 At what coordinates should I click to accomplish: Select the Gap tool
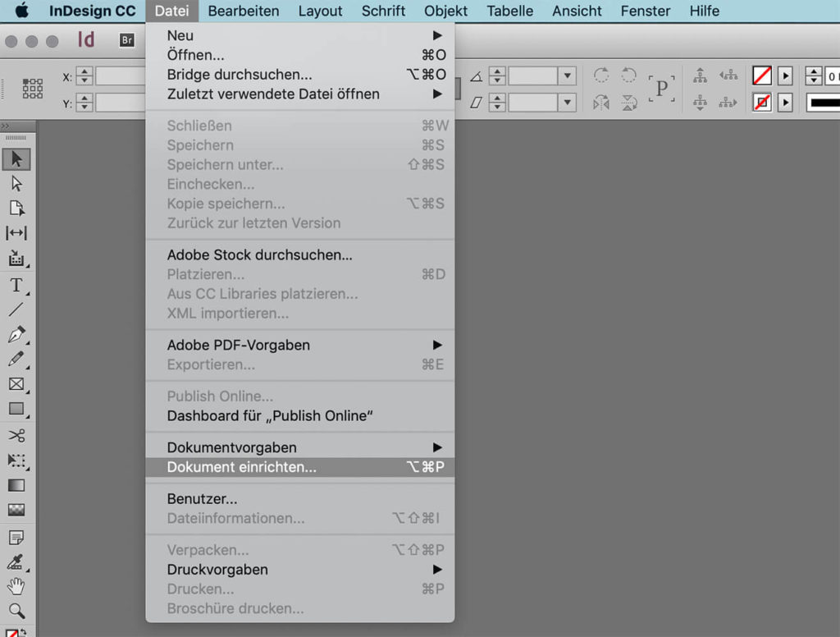coord(16,232)
